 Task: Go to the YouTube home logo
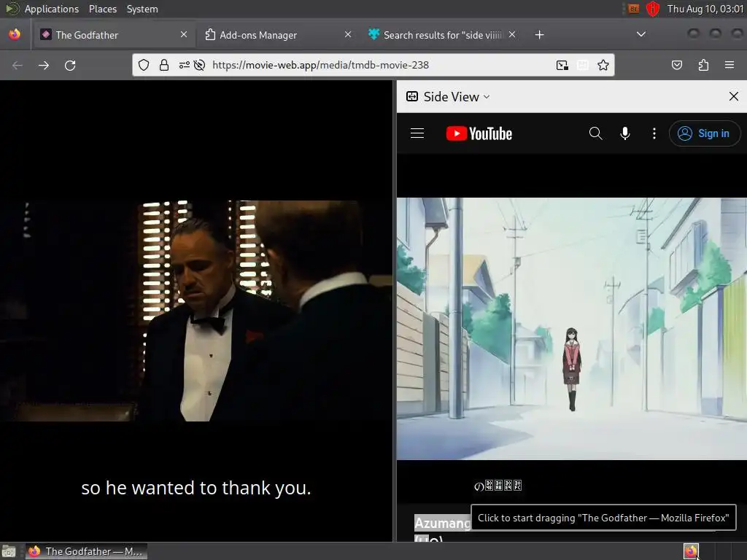pos(479,134)
